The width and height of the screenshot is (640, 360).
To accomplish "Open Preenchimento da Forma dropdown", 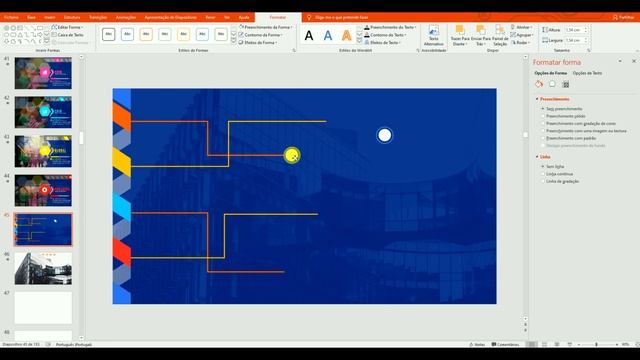I will [265, 27].
